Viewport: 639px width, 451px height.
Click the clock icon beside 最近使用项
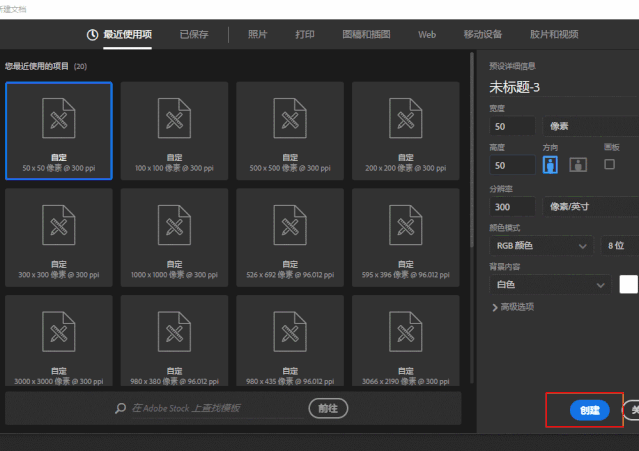pos(94,35)
